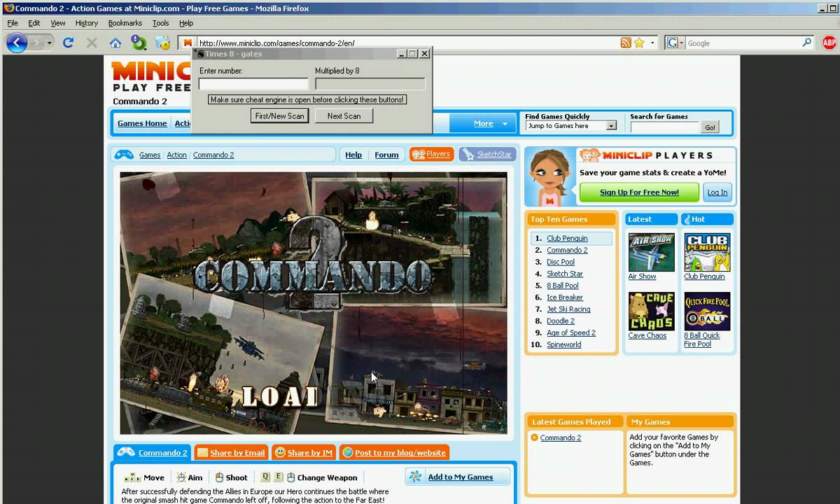Click the Share by IM smiley icon

click(x=280, y=453)
